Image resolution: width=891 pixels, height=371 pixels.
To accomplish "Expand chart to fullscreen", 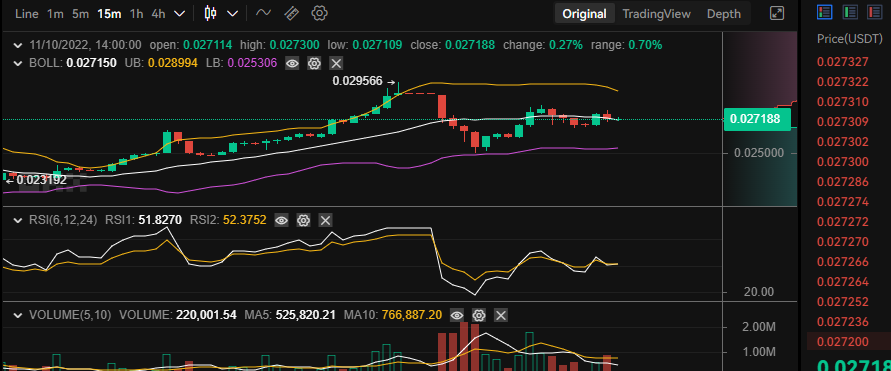I will point(777,13).
